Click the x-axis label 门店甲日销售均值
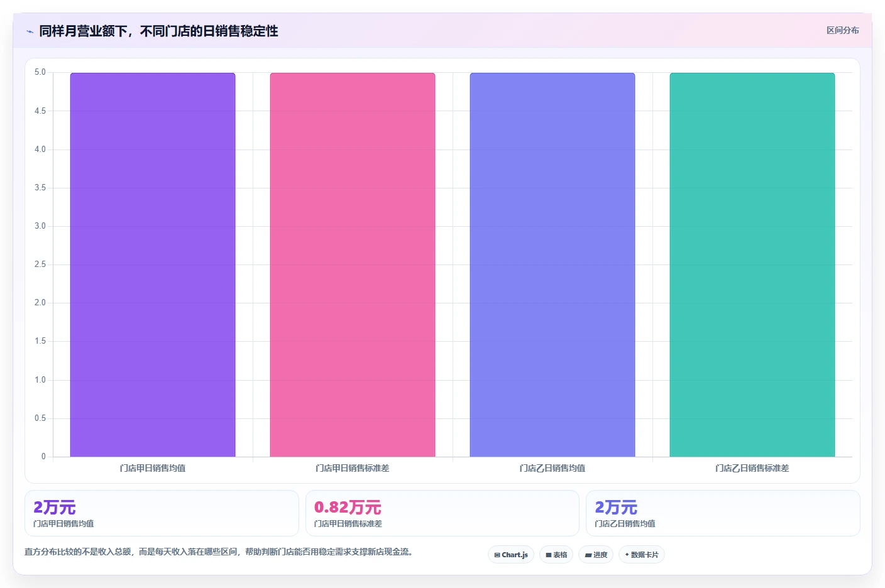Image resolution: width=885 pixels, height=588 pixels. (x=153, y=468)
